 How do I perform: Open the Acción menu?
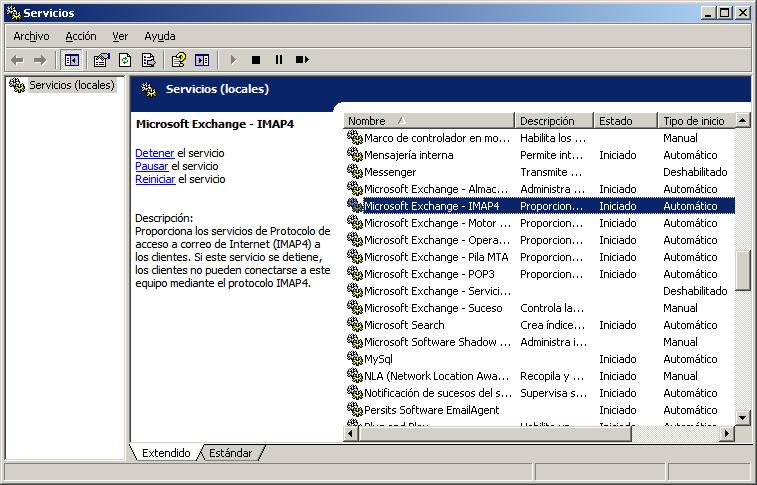click(81, 36)
